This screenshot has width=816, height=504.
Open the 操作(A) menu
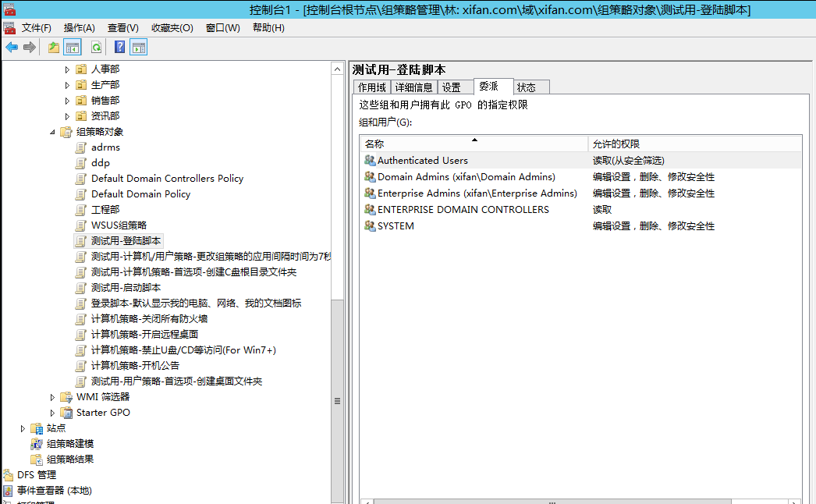tap(79, 28)
